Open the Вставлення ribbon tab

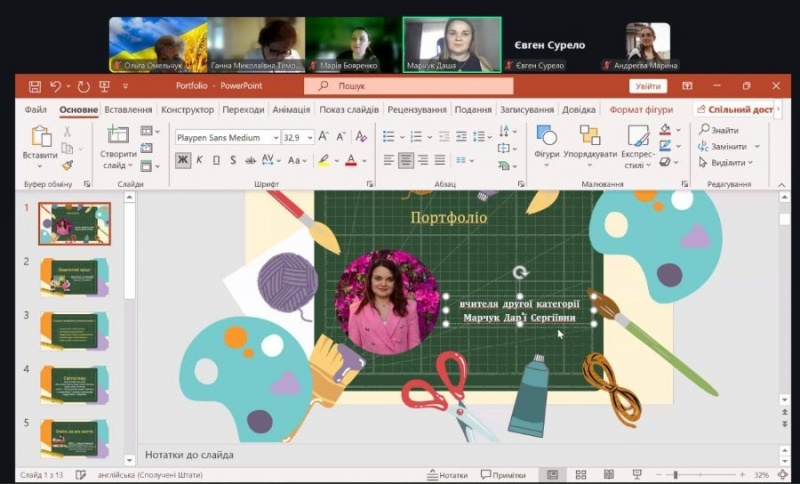pos(128,110)
